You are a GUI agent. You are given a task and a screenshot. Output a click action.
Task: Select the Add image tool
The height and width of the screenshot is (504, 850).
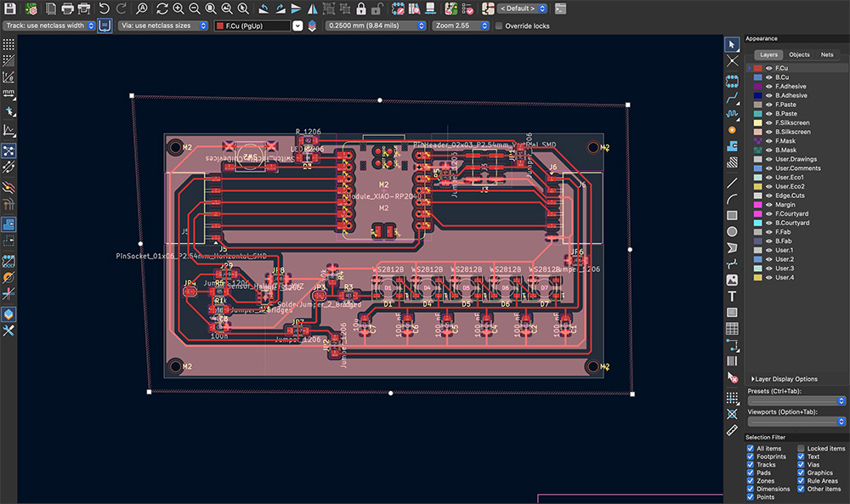click(x=732, y=280)
